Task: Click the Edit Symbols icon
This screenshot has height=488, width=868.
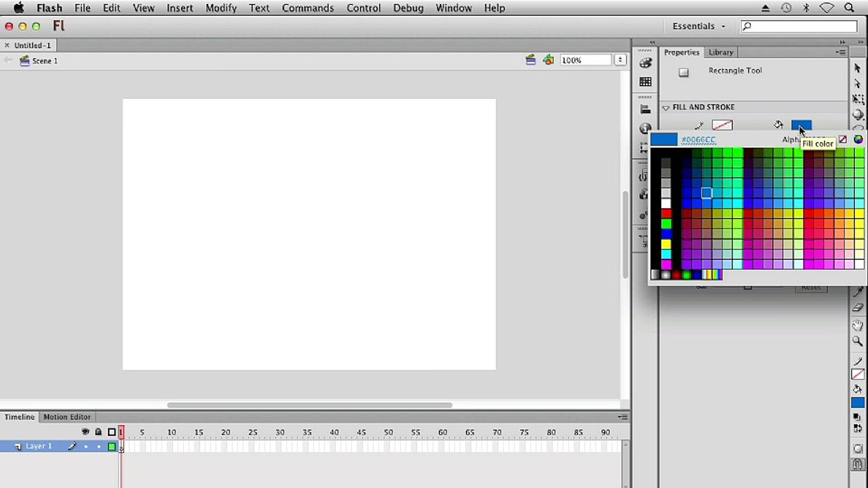Action: (x=548, y=60)
